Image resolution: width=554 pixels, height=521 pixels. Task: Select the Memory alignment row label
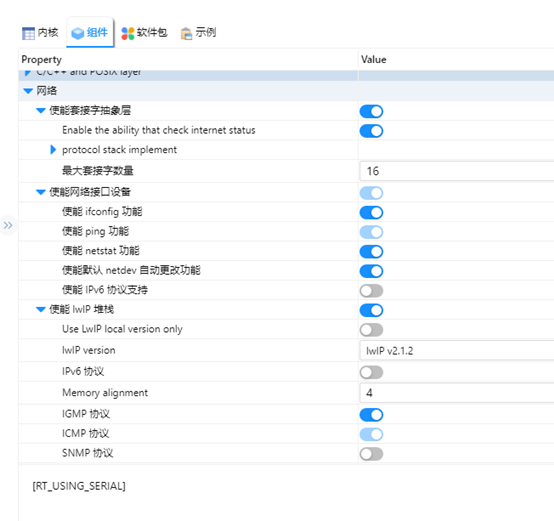pos(105,393)
